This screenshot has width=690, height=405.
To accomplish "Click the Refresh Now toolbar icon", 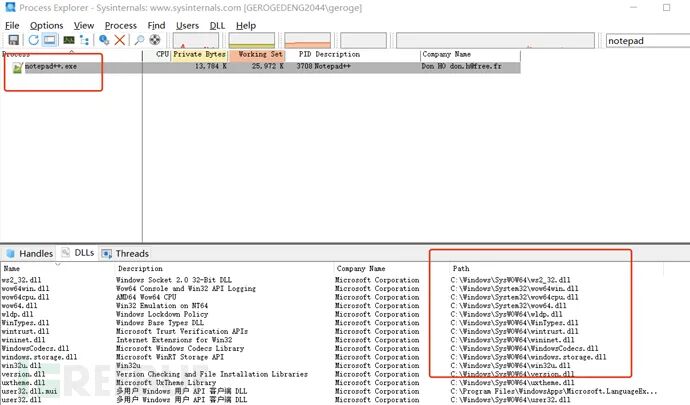I will pyautogui.click(x=33, y=40).
